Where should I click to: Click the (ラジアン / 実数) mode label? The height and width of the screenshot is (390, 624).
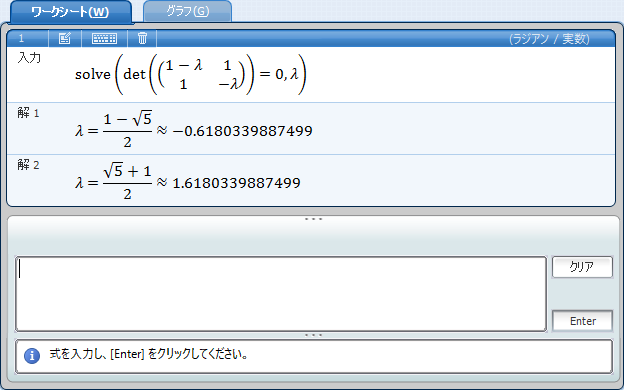549,39
